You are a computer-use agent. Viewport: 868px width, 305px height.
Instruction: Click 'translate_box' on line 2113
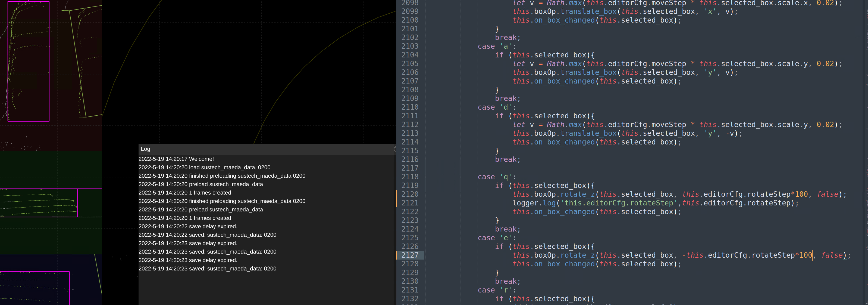point(588,133)
